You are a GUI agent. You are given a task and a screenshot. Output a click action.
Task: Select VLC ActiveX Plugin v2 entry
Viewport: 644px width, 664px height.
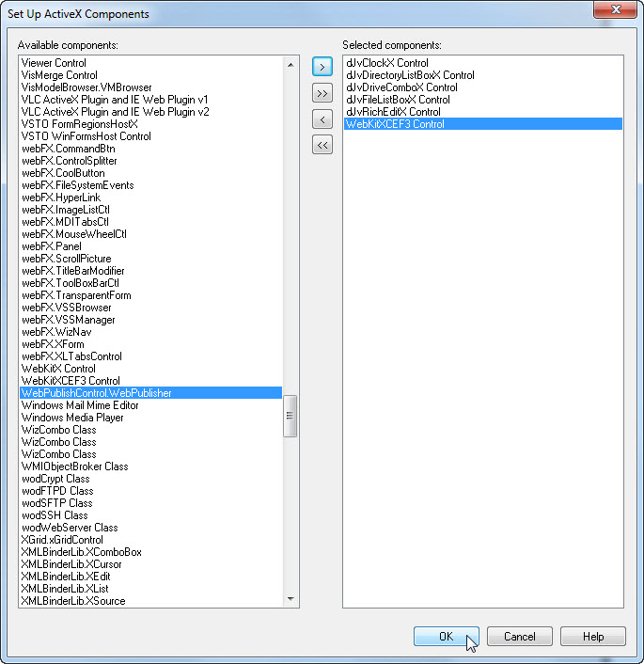coord(150,112)
